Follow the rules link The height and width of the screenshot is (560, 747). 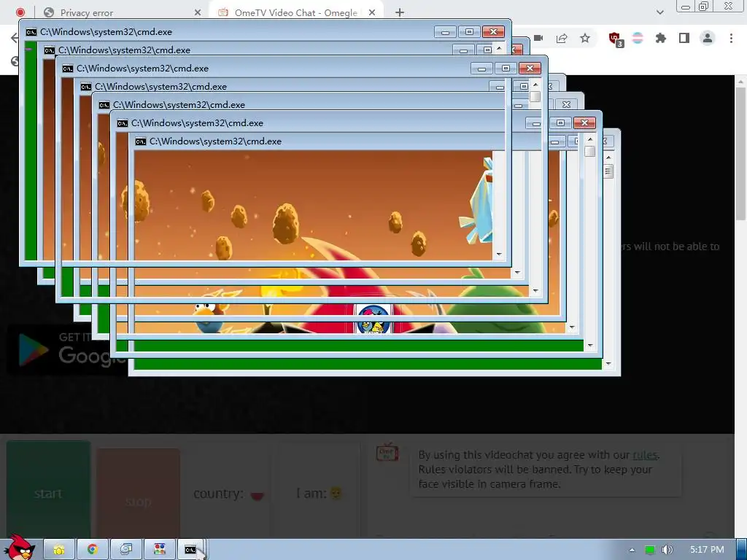tap(645, 455)
